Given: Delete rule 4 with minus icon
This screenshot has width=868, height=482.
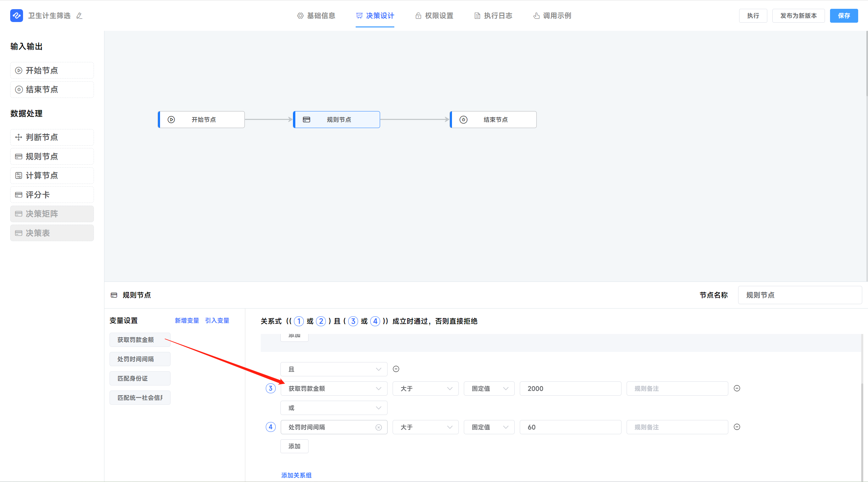Looking at the screenshot, I should (x=737, y=427).
